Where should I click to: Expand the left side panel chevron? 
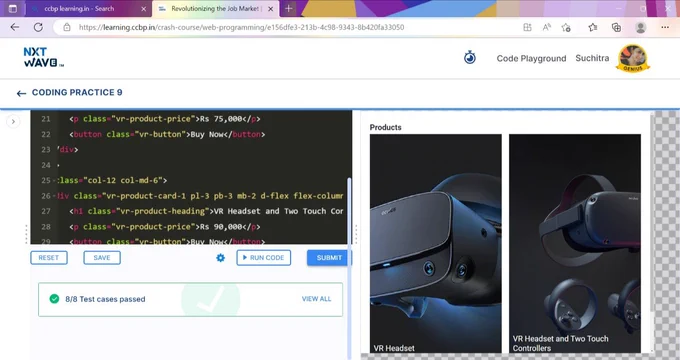pyautogui.click(x=13, y=122)
